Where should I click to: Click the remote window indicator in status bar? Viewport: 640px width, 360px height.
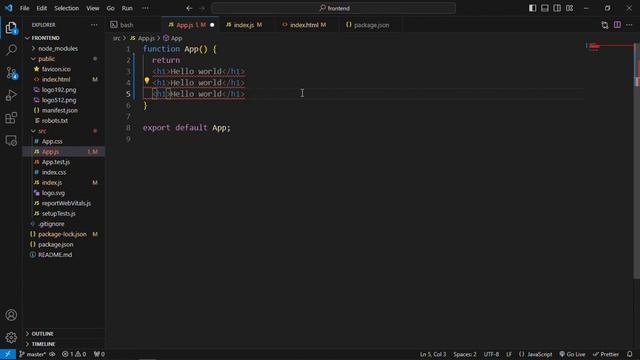pos(8,354)
